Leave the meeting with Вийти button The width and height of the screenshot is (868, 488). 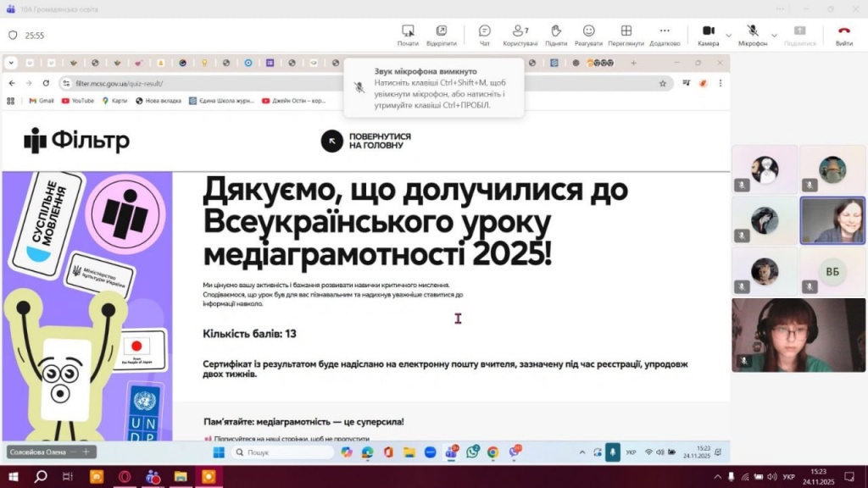coord(843,35)
